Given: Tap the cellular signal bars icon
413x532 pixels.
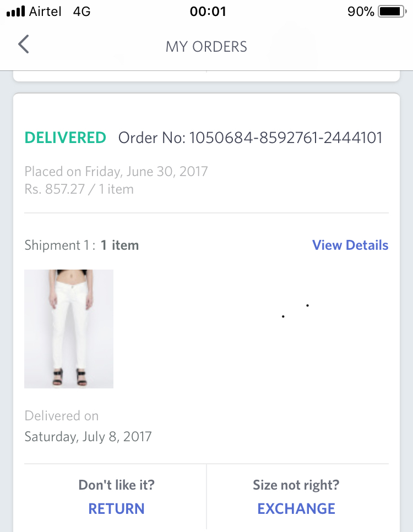Looking at the screenshot, I should [x=15, y=11].
